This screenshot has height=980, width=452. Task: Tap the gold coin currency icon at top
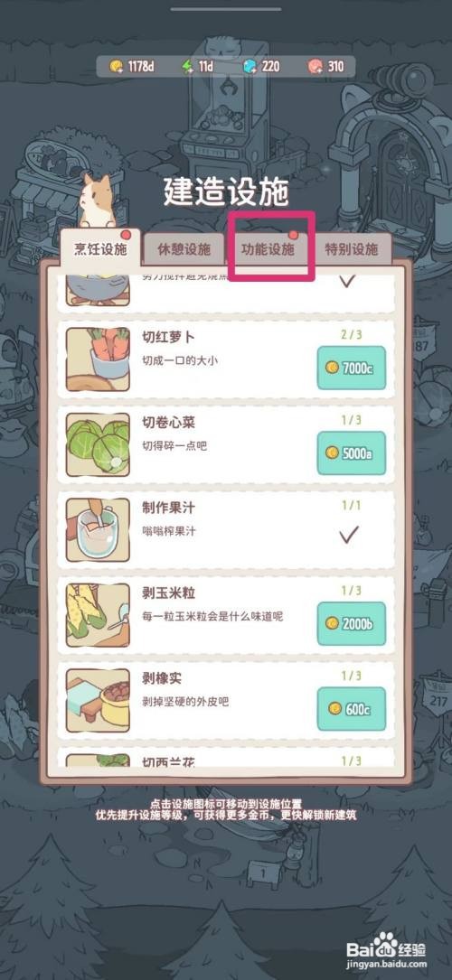(117, 66)
